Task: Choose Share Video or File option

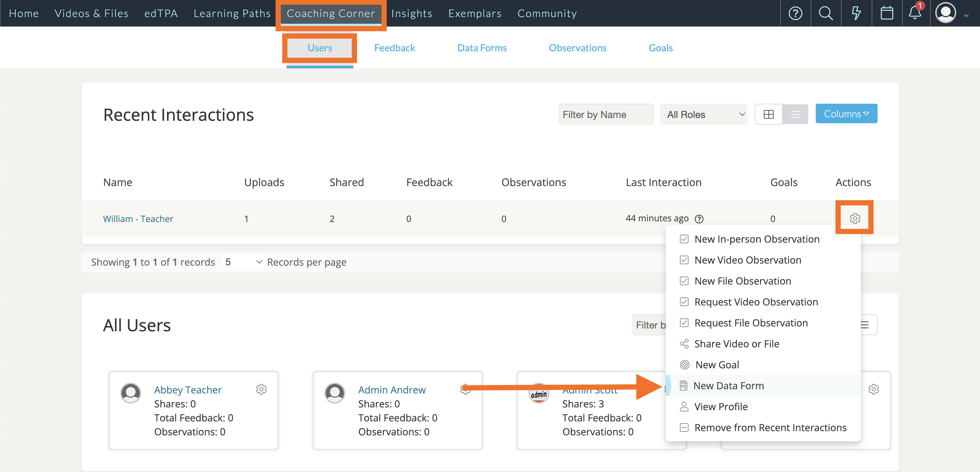Action: tap(736, 344)
